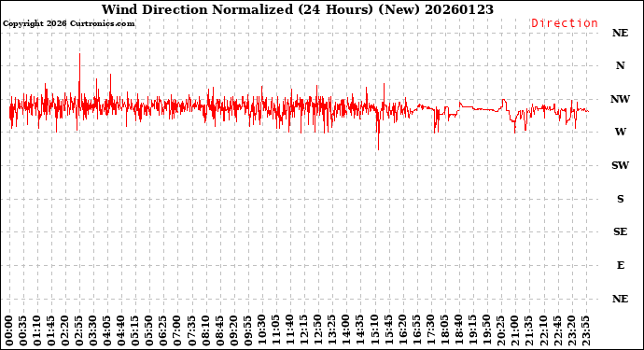Click the "05:15" time axis label
The width and height of the screenshot is (644, 350).
pyautogui.click(x=135, y=331)
